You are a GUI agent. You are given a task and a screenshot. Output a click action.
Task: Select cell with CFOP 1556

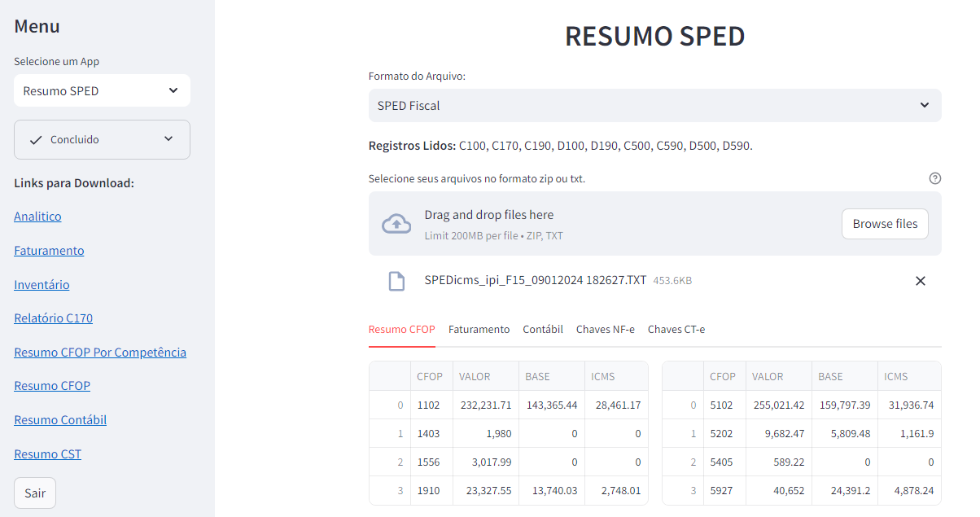pos(431,462)
